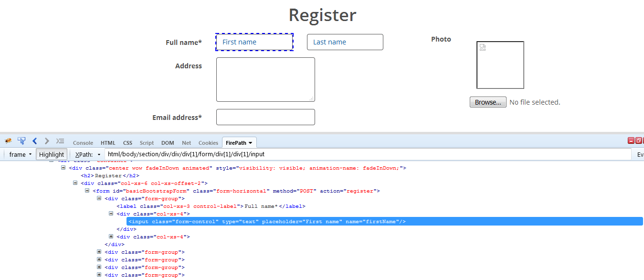The height and width of the screenshot is (280, 644).
Task: Click the photo preview box
Action: 500,65
